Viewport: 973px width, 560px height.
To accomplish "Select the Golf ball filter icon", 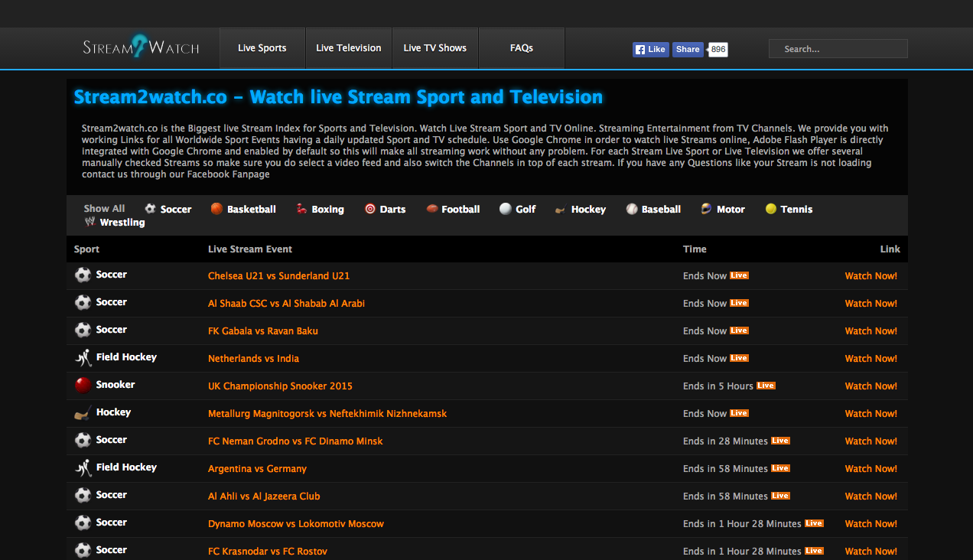I will 505,209.
